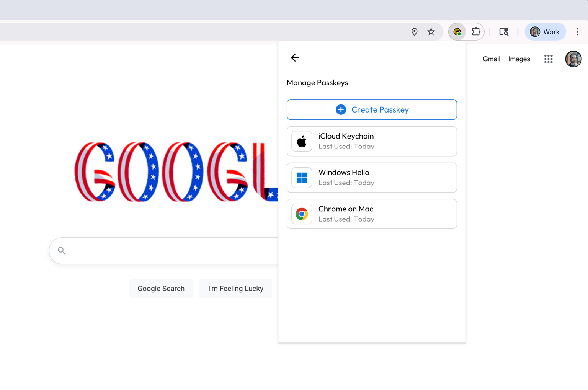
Task: Select the iCloud Keychain passkey entry
Action: (x=372, y=141)
